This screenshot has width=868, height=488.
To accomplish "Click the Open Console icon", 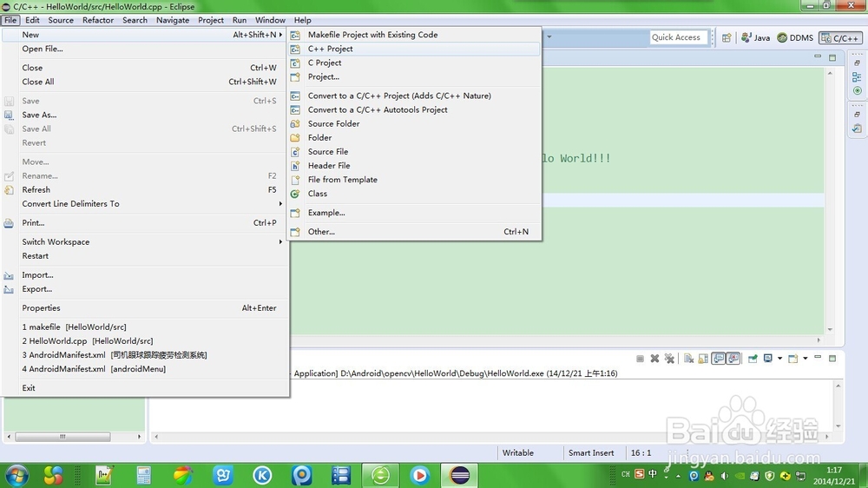I will 792,359.
